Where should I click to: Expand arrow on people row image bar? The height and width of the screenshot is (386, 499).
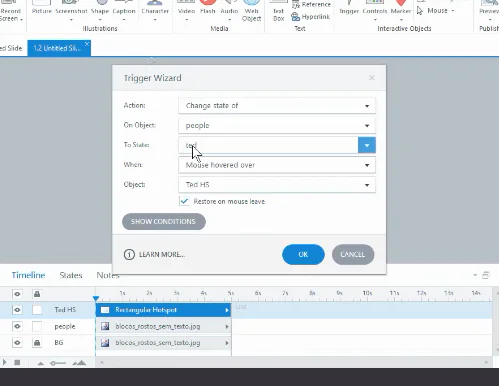tap(227, 327)
